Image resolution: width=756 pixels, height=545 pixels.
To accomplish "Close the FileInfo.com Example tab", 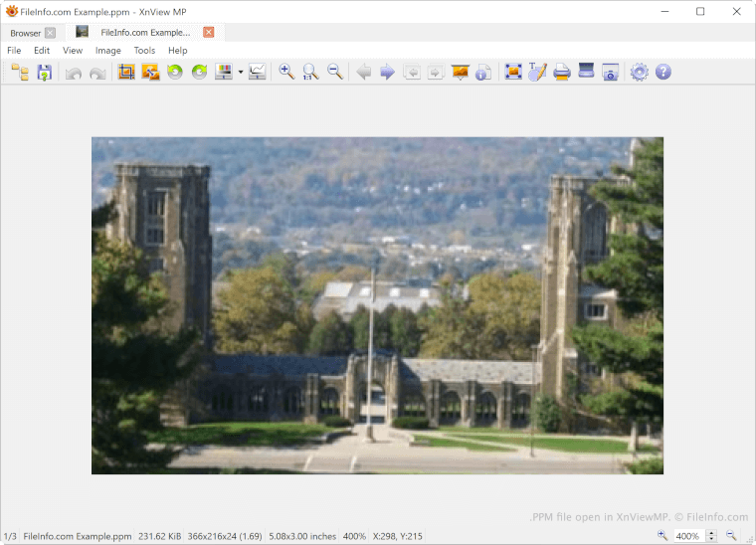I will click(x=208, y=32).
